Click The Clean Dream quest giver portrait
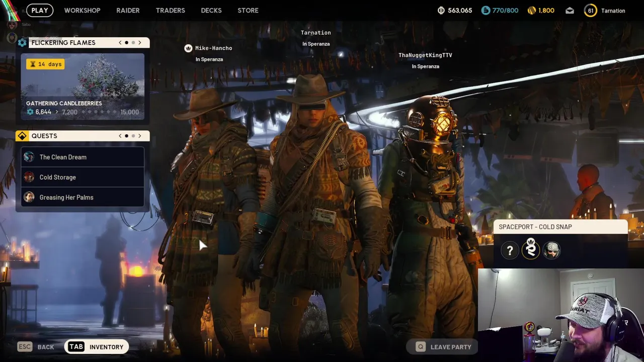Image resolution: width=644 pixels, height=362 pixels. coord(29,157)
